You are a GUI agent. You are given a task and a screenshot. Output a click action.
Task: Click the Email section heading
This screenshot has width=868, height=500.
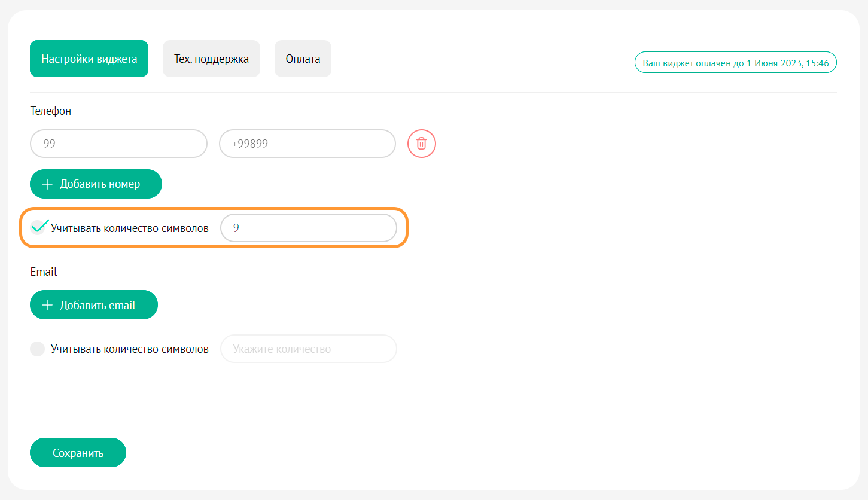click(x=44, y=272)
